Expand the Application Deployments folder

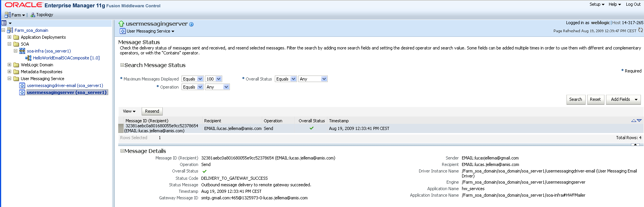click(10, 37)
